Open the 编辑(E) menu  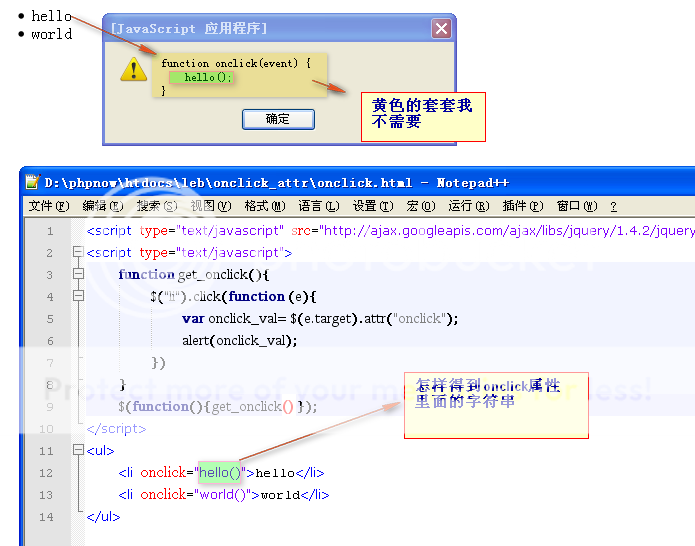point(103,206)
